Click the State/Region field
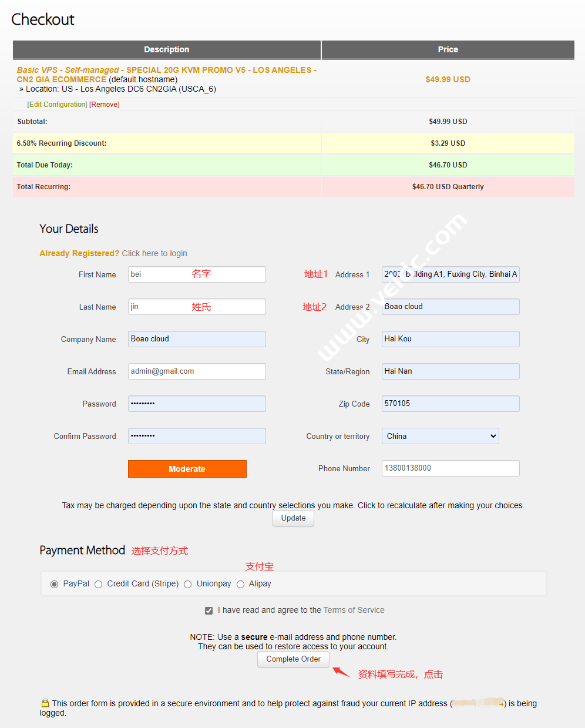The width and height of the screenshot is (585, 728). pos(450,371)
